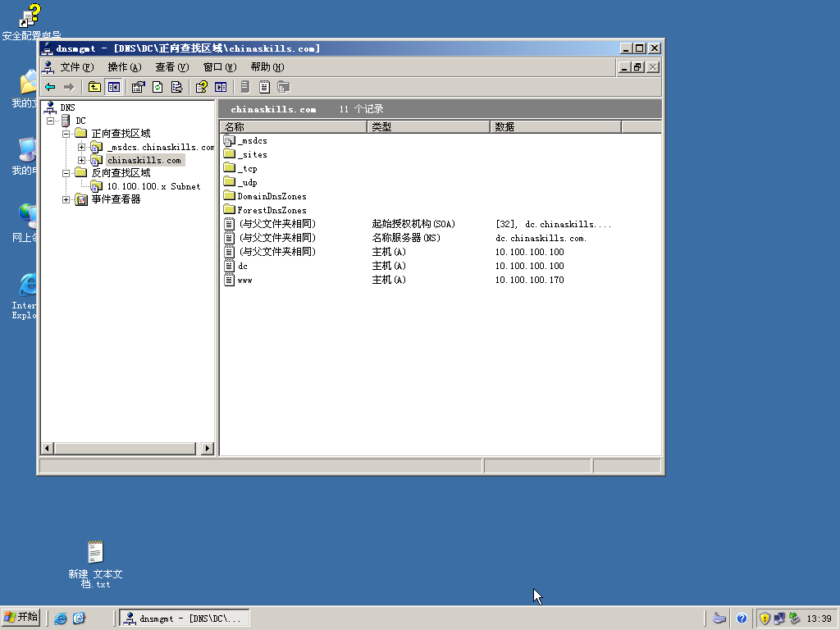Screen dimensions: 840x630
Task: Select _msdcs.chinaskills.com zone in tree
Action: point(160,147)
